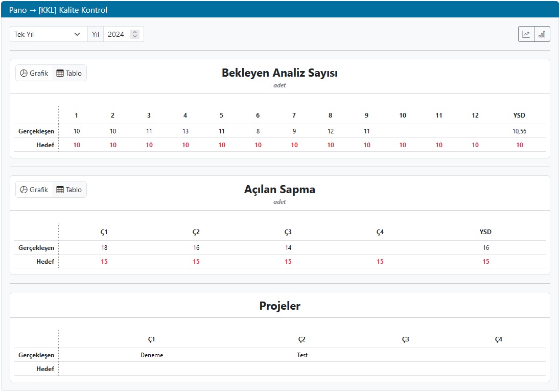Select the Deneme entry in Projeler
The image size is (560, 392).
[x=152, y=355]
